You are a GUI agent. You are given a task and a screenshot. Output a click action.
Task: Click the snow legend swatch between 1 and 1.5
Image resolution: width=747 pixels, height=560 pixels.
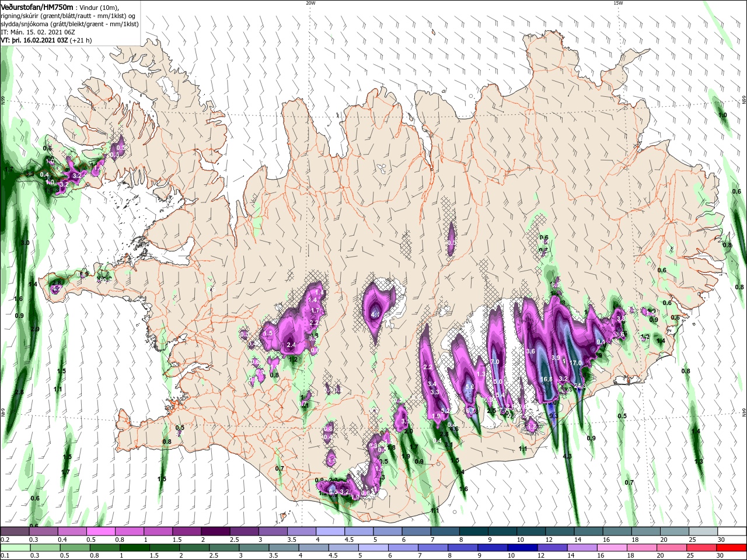(158, 531)
